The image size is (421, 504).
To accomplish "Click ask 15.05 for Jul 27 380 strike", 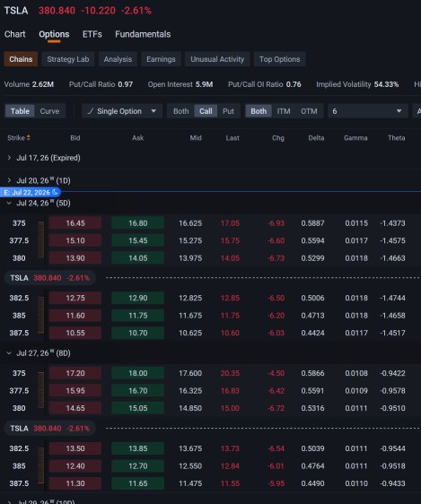I will point(138,408).
